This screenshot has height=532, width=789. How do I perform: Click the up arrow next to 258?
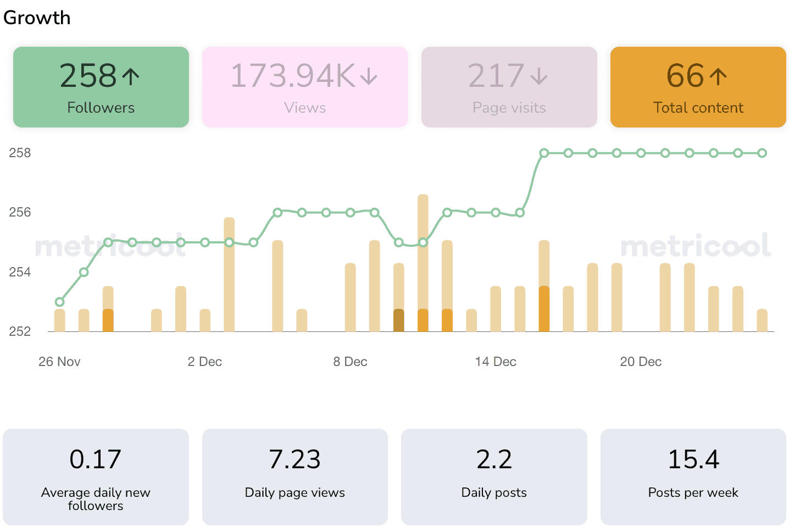131,76
